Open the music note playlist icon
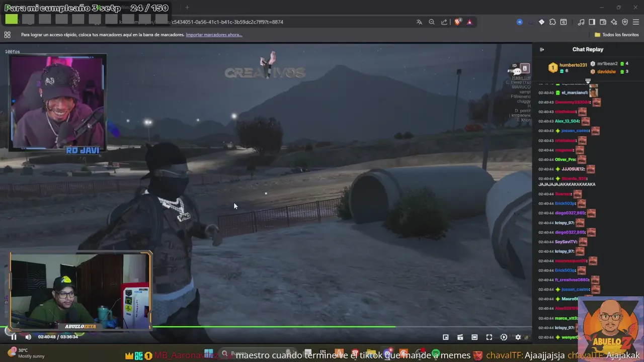 [x=581, y=22]
